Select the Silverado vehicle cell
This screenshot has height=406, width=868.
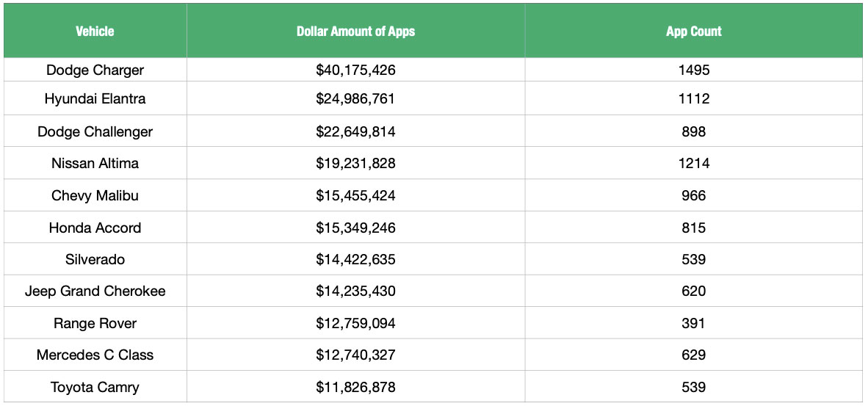[x=95, y=259]
